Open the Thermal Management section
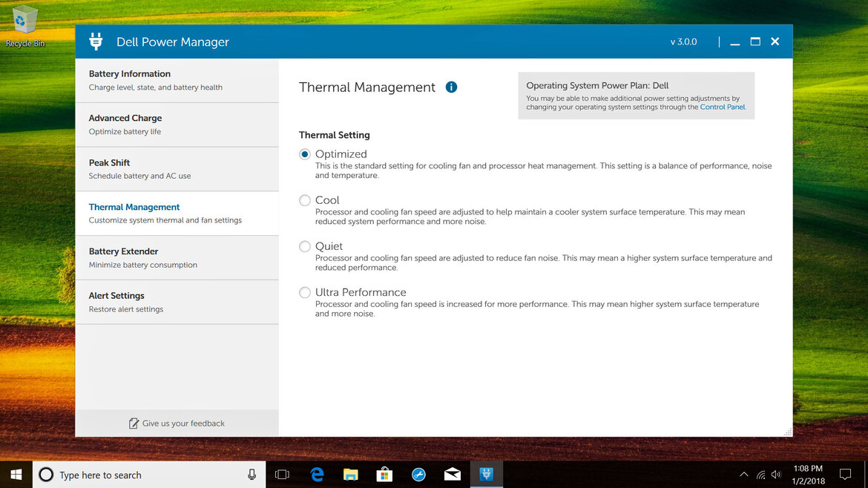 pyautogui.click(x=177, y=213)
